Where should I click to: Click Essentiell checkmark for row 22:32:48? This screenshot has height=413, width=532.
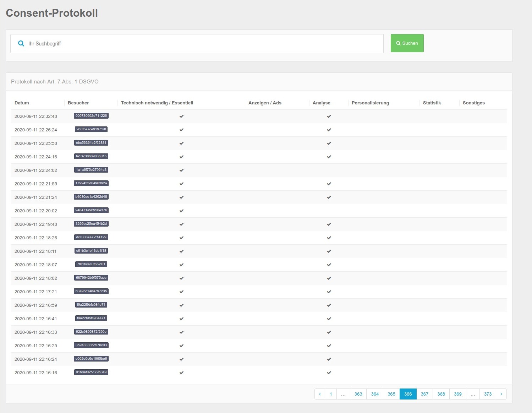(x=181, y=116)
